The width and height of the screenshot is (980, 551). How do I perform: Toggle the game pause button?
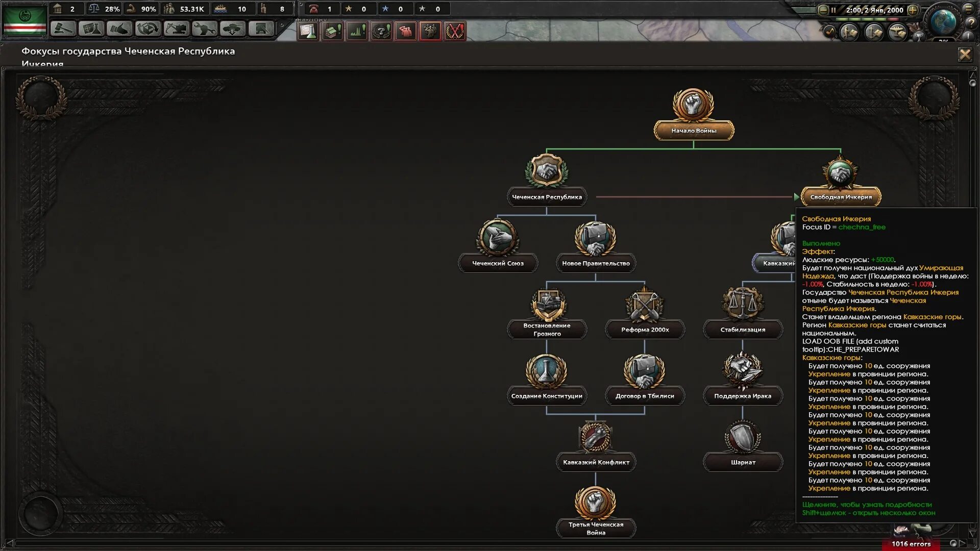coord(833,10)
